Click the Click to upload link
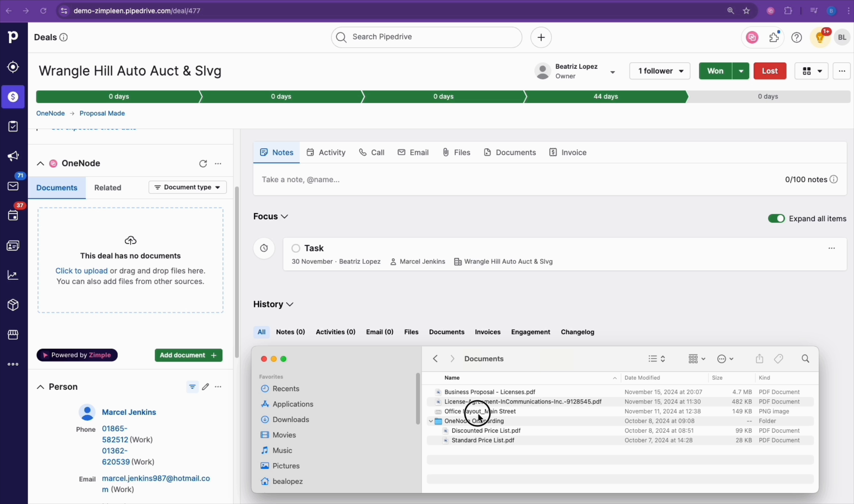Screen dimensions: 854x504 (x=82, y=271)
